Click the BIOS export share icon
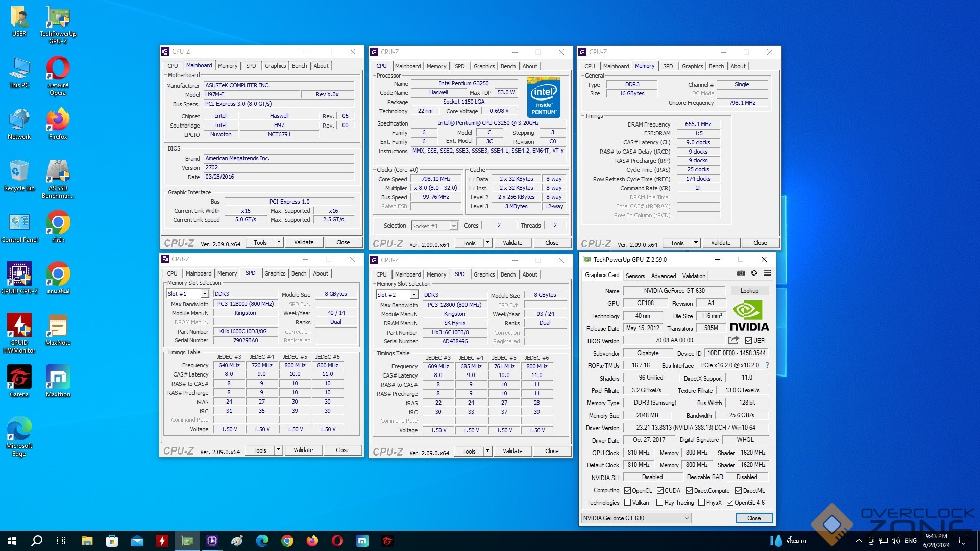 point(733,340)
